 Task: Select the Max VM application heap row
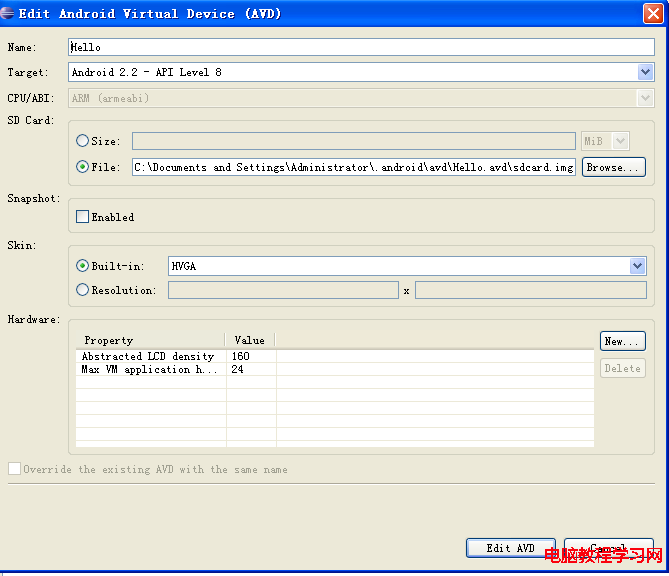[334, 369]
